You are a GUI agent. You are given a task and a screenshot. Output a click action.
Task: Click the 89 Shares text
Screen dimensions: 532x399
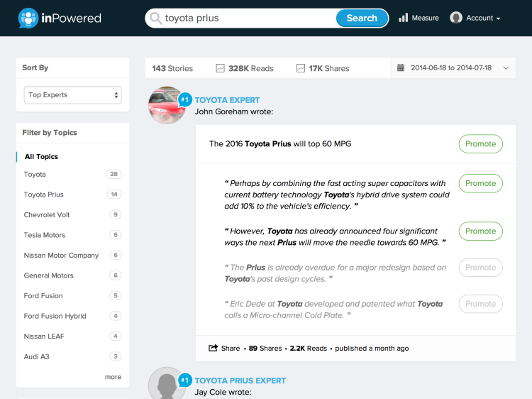[x=265, y=349]
